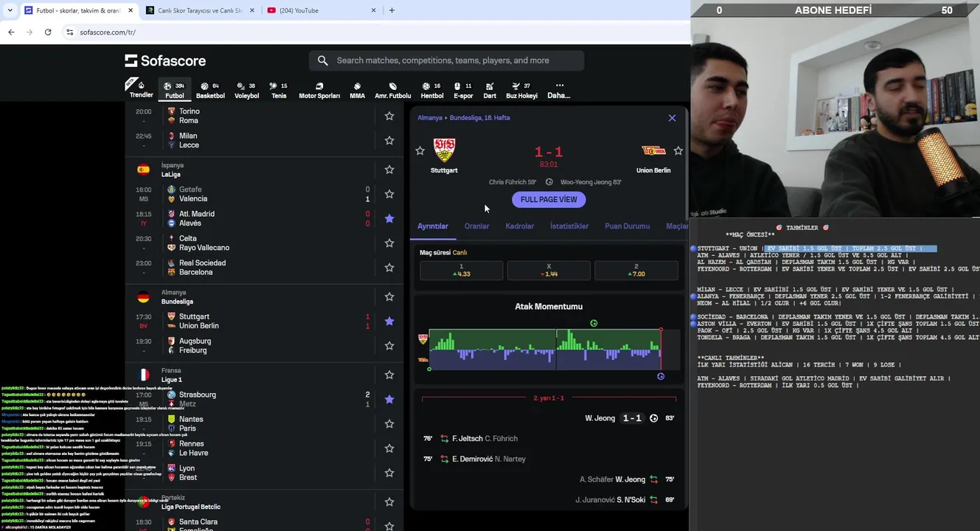The image size is (980, 531).
Task: Open a new browser tab
Action: click(392, 10)
